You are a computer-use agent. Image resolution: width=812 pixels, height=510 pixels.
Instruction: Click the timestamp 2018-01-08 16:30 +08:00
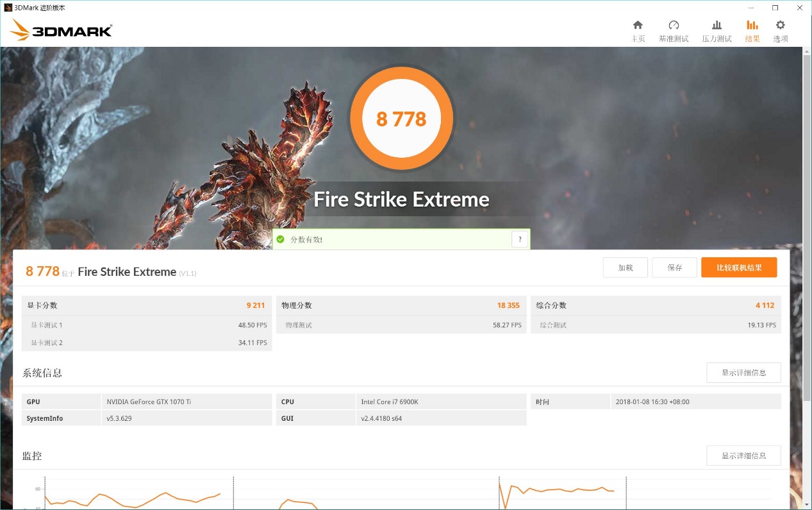(x=652, y=402)
